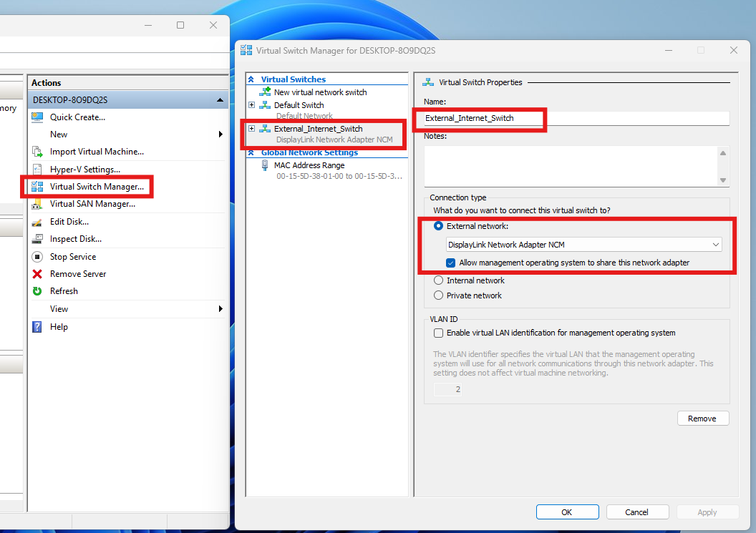
Task: Open Virtual Switch Manager... action
Action: click(97, 187)
